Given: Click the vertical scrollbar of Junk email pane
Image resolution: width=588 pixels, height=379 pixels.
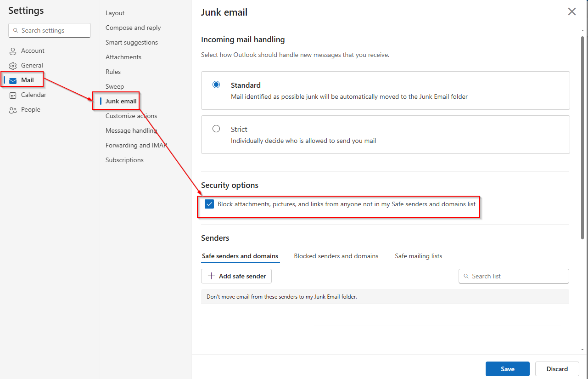Looking at the screenshot, I should pyautogui.click(x=582, y=138).
